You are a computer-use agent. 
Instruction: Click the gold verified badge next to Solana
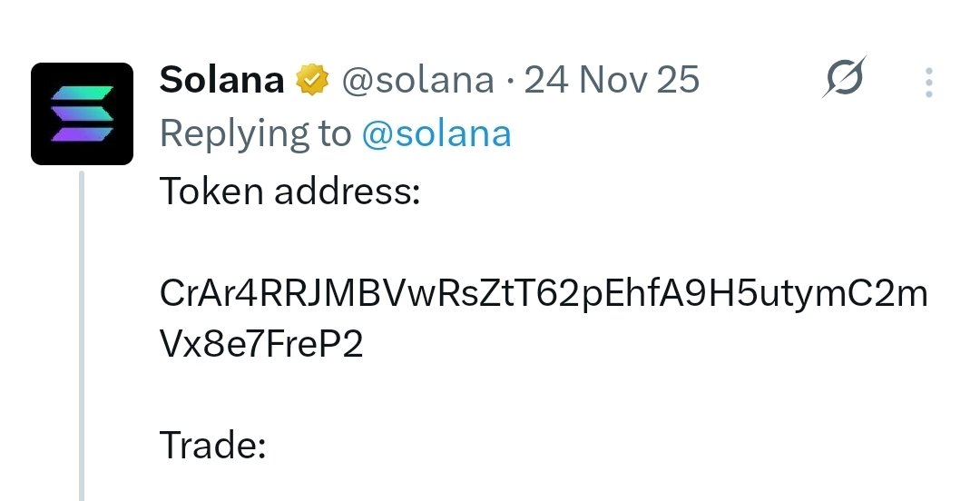click(x=312, y=82)
